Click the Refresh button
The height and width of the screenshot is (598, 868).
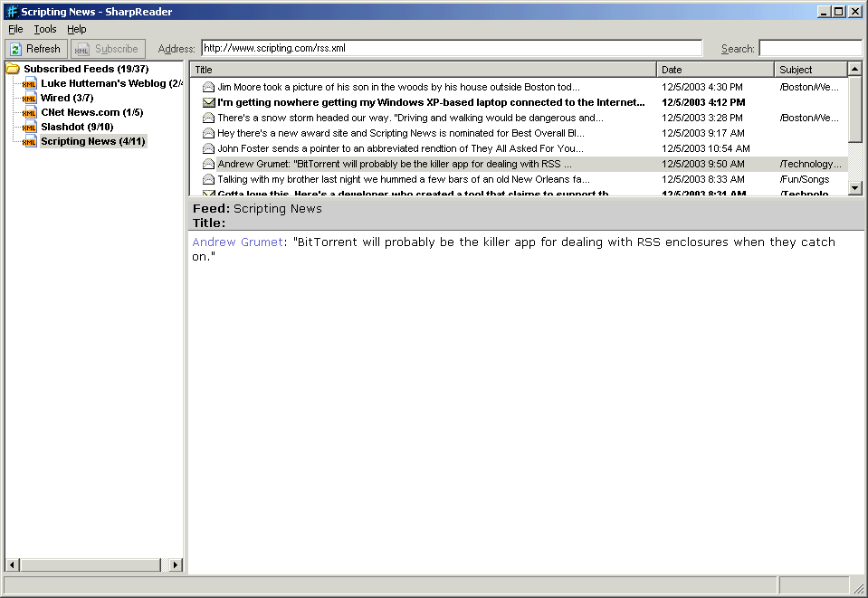36,49
